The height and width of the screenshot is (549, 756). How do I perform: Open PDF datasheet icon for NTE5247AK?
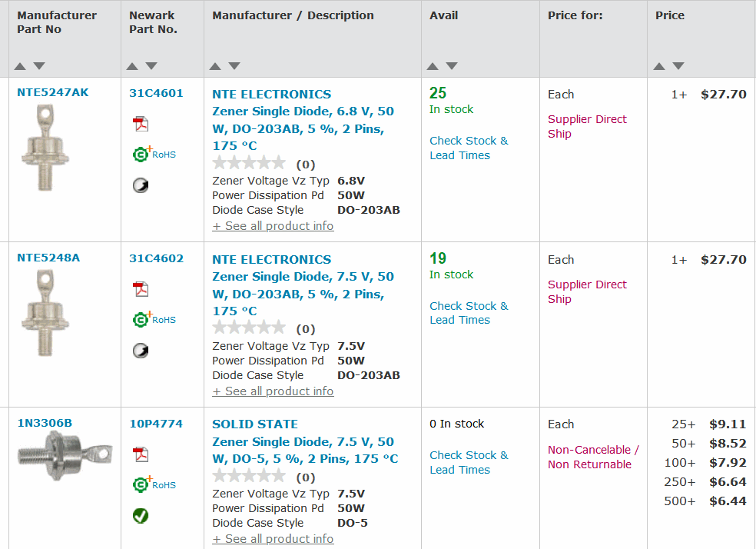click(141, 124)
